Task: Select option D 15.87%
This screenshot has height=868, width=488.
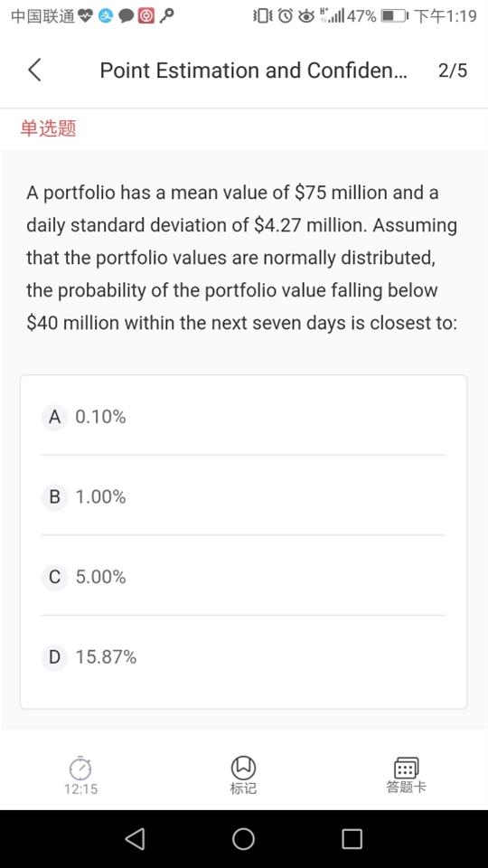Action: (243, 657)
